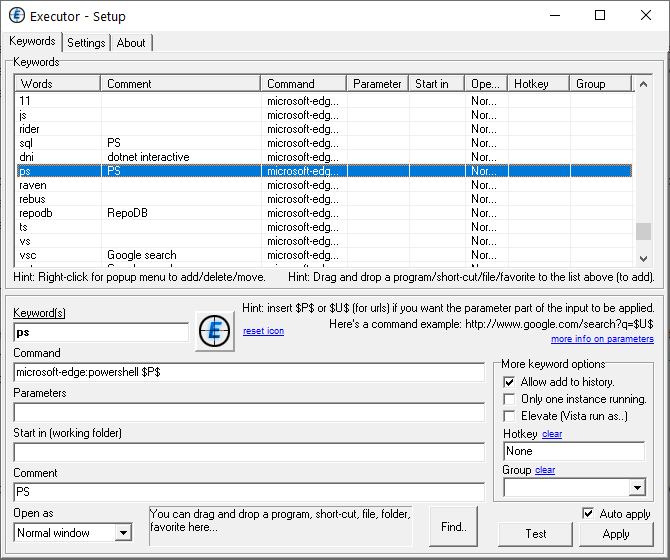This screenshot has width=670, height=560.
Task: Select the 'dni' keyword row
Action: pyautogui.click(x=324, y=157)
